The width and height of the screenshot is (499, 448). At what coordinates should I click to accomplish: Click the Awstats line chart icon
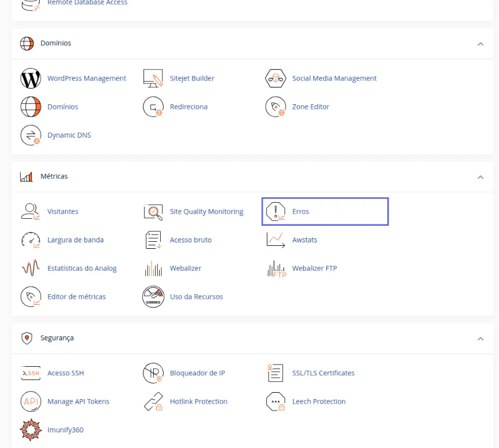coord(275,240)
